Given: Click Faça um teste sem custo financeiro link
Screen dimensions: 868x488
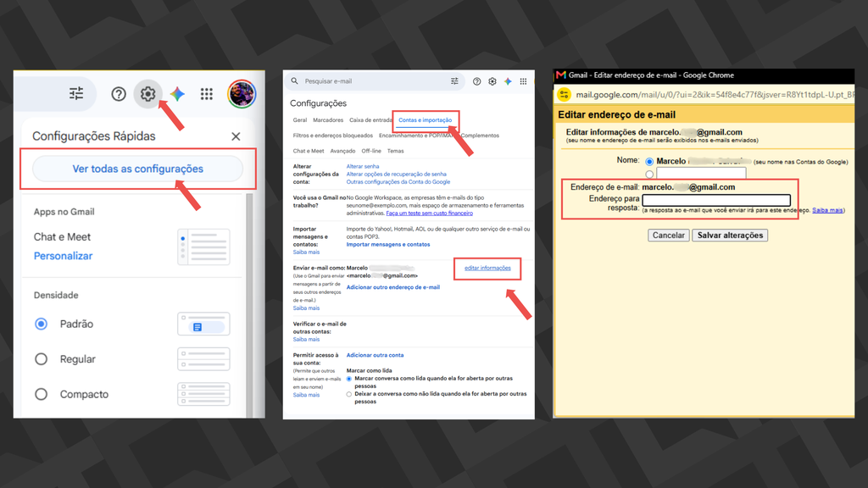Looking at the screenshot, I should click(429, 213).
